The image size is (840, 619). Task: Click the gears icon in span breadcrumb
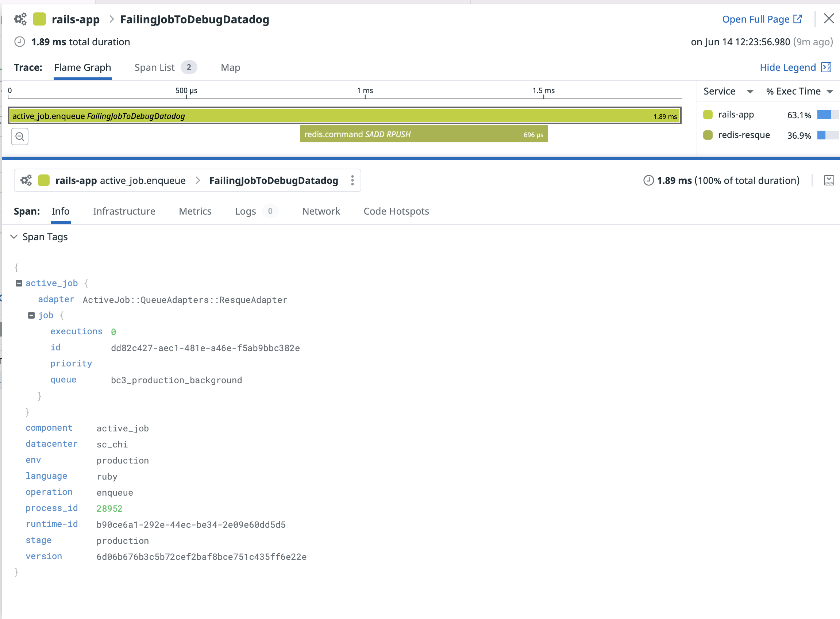pos(26,181)
